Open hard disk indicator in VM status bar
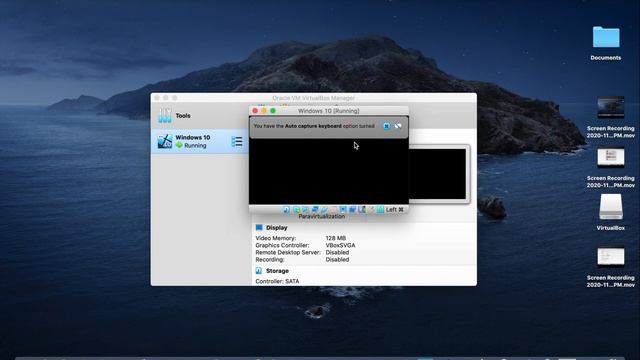The height and width of the screenshot is (360, 640). [286, 209]
